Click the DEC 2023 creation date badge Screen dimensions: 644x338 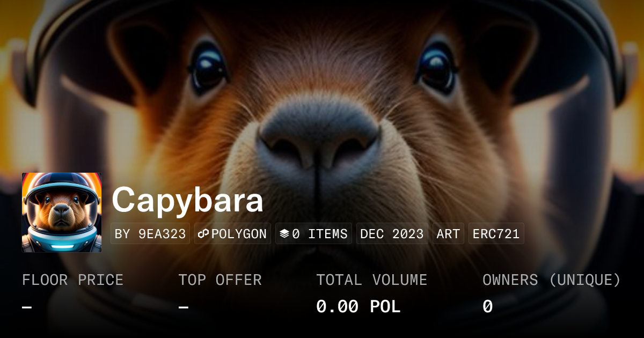coord(392,234)
